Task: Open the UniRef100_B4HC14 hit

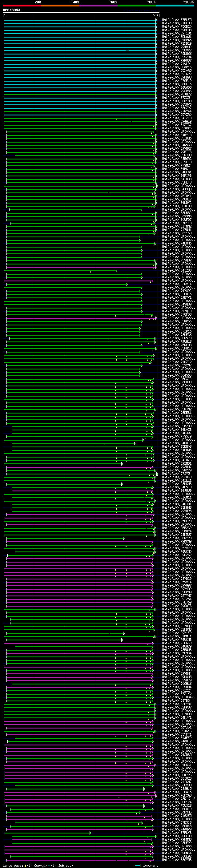Action: click(x=177, y=169)
